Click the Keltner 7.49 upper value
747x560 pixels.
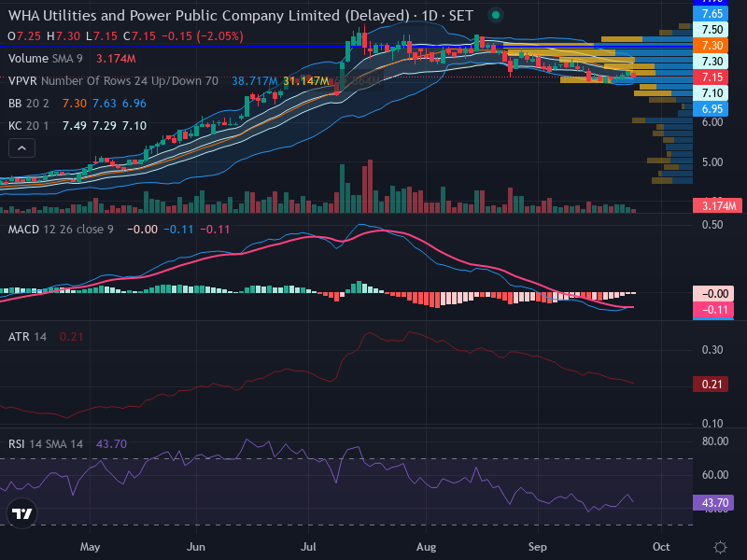click(x=75, y=126)
